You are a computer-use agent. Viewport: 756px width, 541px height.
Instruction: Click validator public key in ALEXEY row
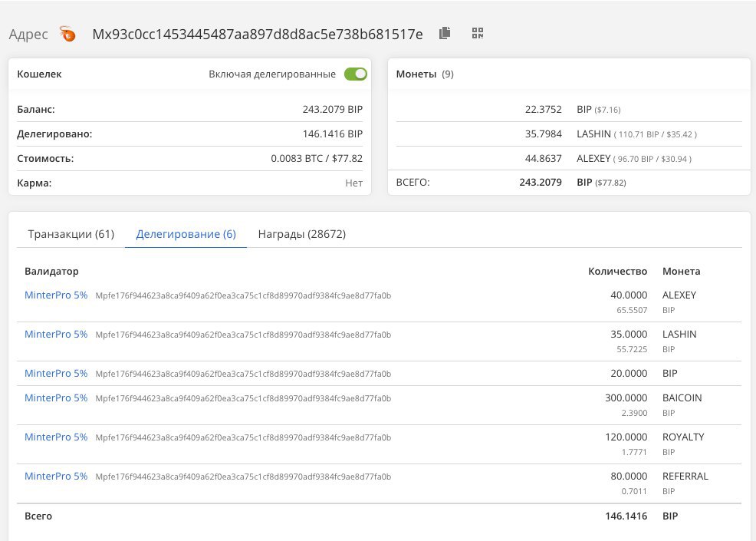(x=243, y=295)
